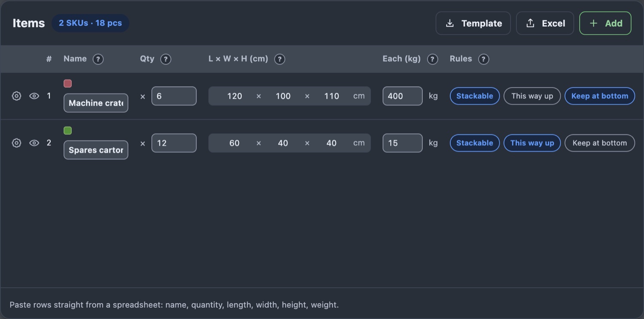
Task: Show help for L × W × H column
Action: 280,59
